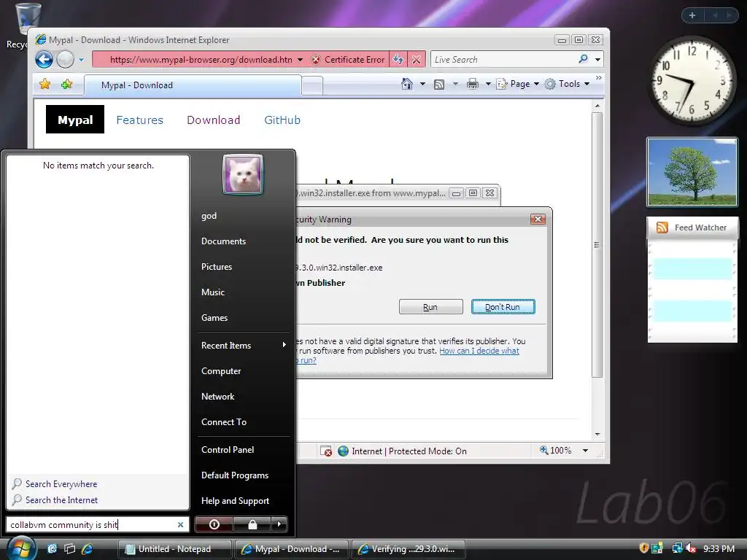Click the Certificate Error shield indicator
Viewport: 747px width, 560px height.
pos(348,60)
